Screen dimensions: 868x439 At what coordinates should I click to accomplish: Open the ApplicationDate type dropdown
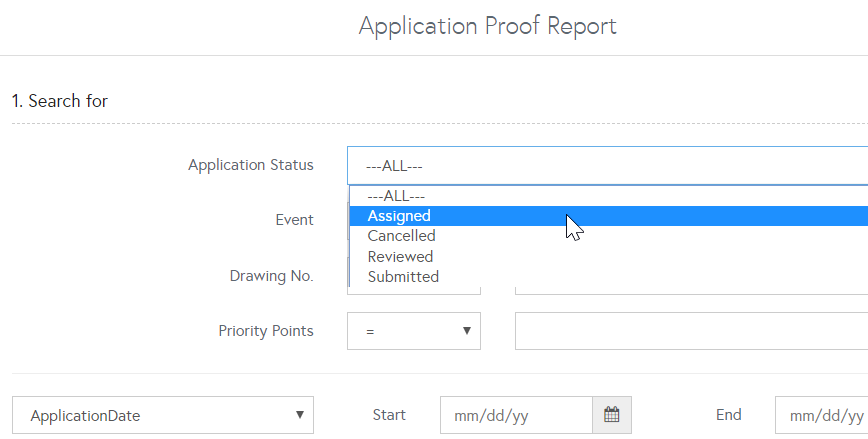click(162, 415)
